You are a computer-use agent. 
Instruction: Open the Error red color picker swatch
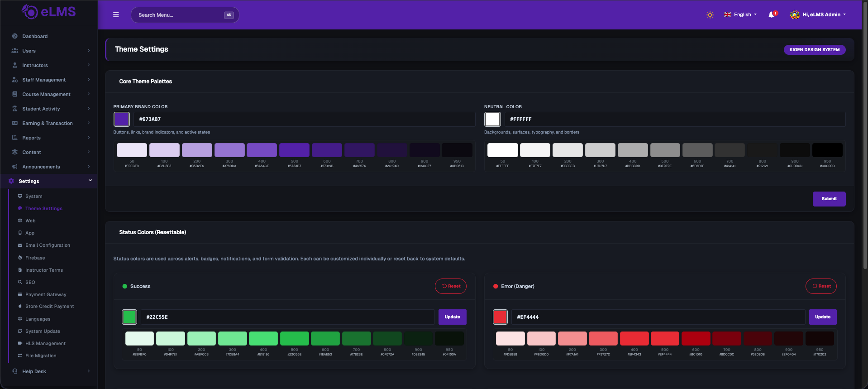coord(500,317)
